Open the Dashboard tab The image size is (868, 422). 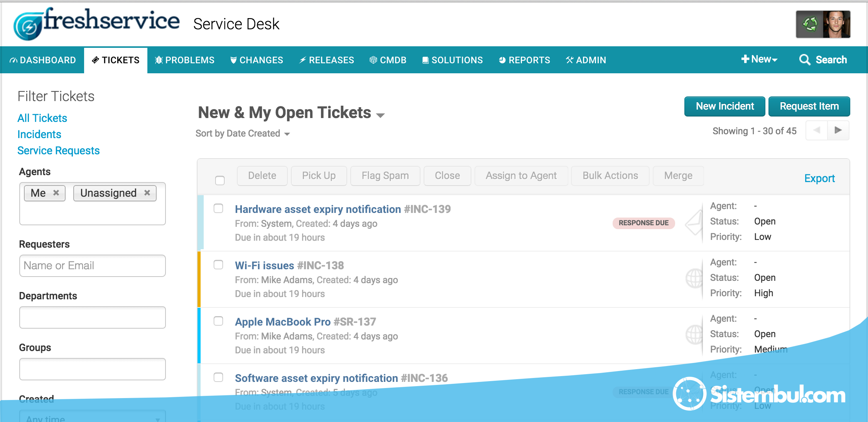point(43,60)
